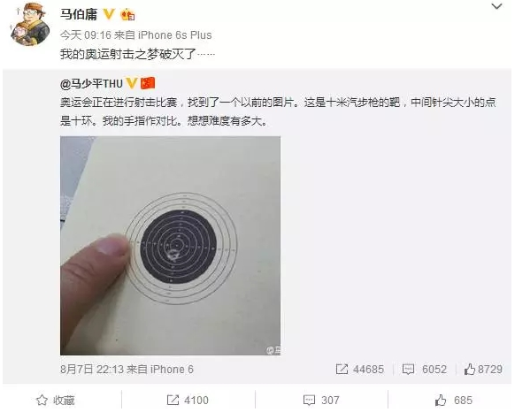Toggle 收藏 star to favorite this post
The width and height of the screenshot is (515, 420).
55,400
